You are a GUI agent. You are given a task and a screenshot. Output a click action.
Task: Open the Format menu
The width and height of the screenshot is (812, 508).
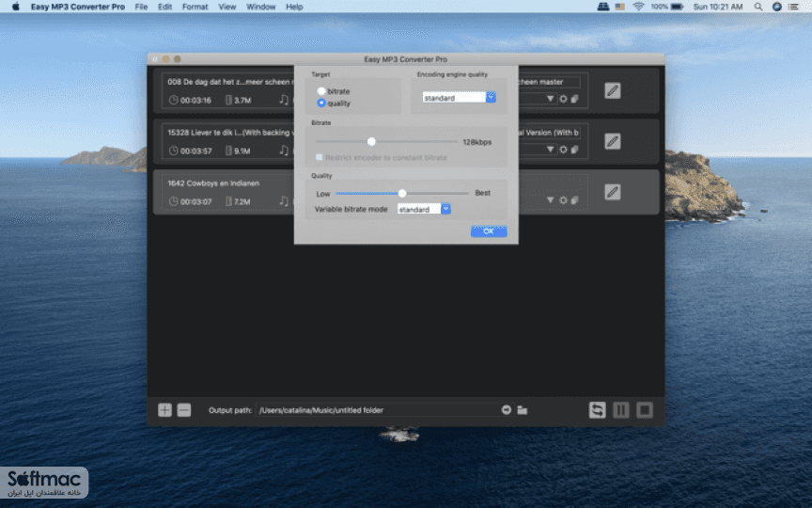coord(195,7)
